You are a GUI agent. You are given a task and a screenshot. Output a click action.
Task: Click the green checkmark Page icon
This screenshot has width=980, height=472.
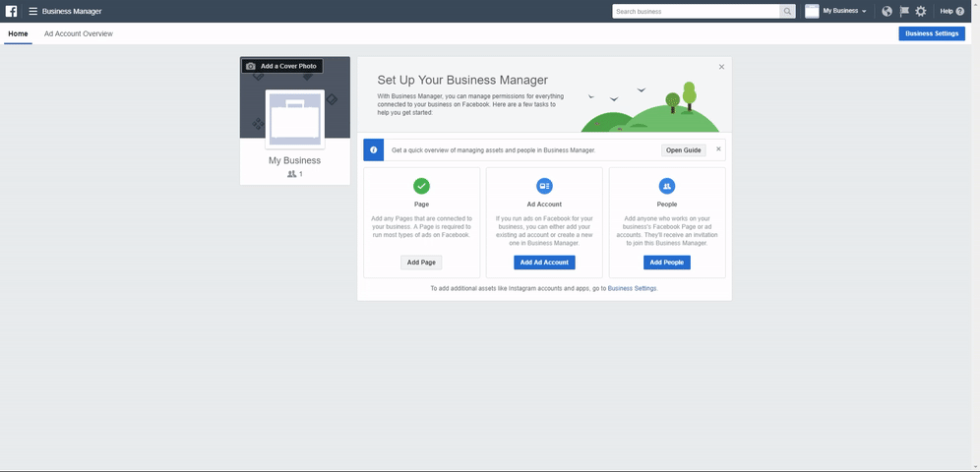click(x=422, y=186)
